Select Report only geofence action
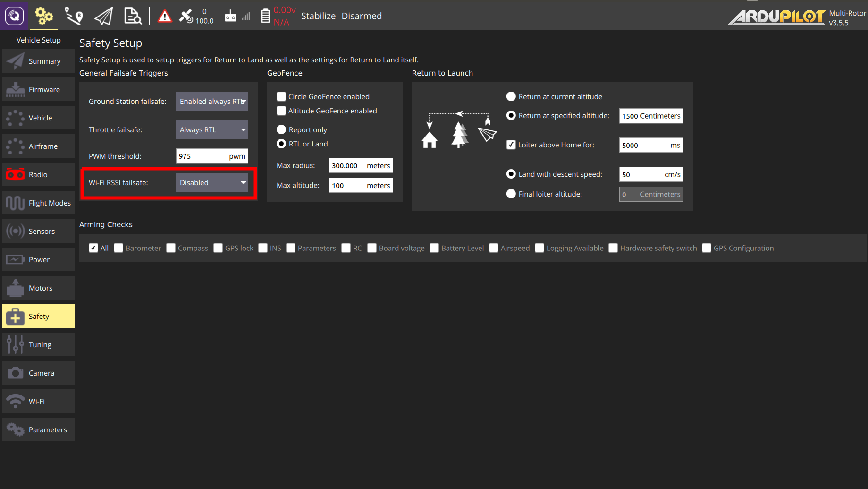The height and width of the screenshot is (489, 868). [x=281, y=129]
